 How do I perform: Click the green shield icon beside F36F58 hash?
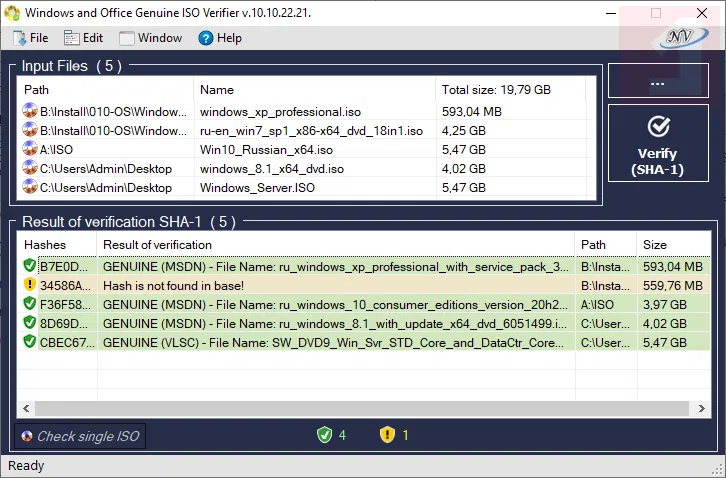point(30,303)
